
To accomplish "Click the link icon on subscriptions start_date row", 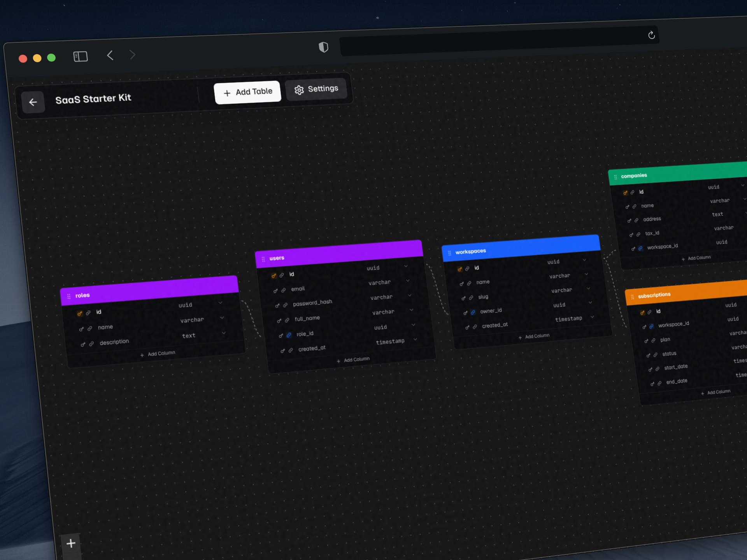I will click(657, 369).
